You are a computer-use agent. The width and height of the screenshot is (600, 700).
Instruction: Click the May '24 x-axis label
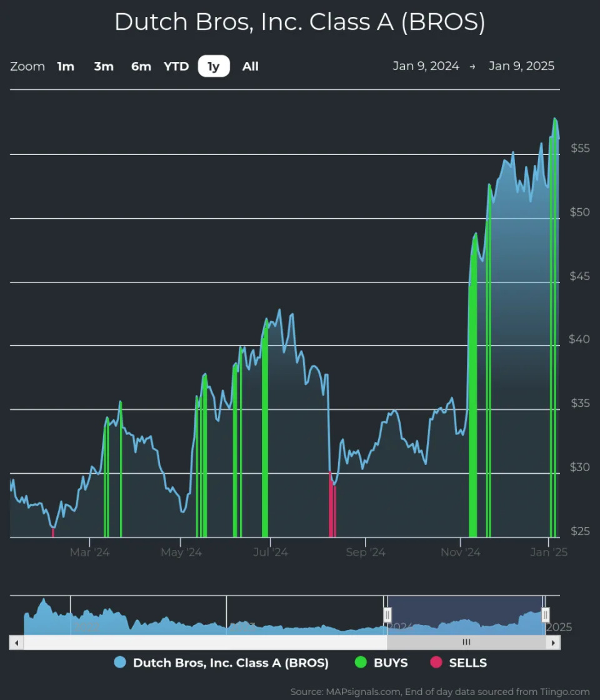point(181,552)
